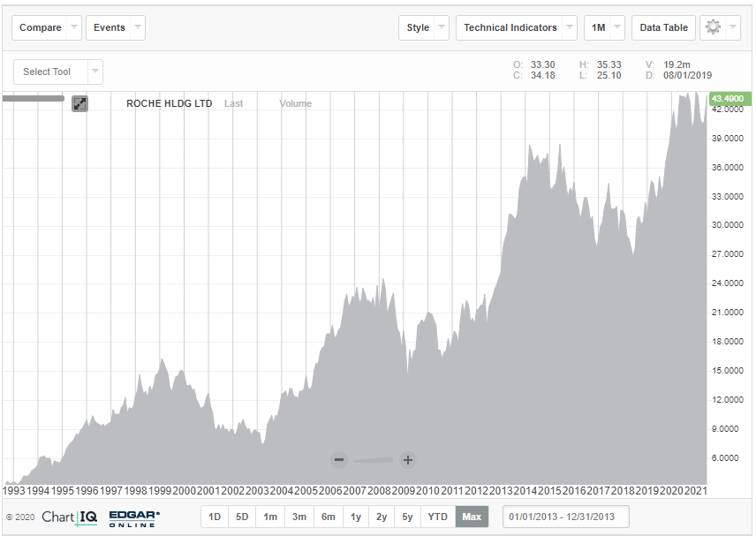
Task: Click the date value 08/01/2019
Action: click(x=687, y=75)
